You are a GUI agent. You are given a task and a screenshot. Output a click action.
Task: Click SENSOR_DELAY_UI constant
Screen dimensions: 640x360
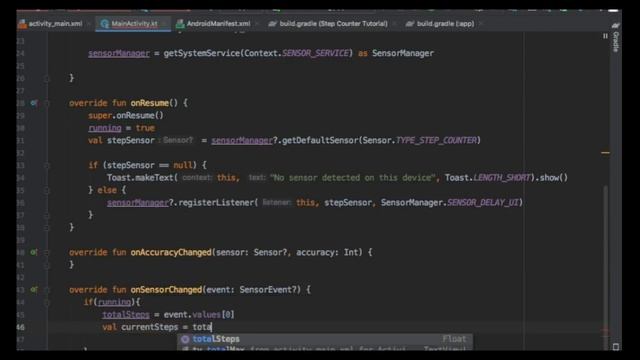[483, 203]
